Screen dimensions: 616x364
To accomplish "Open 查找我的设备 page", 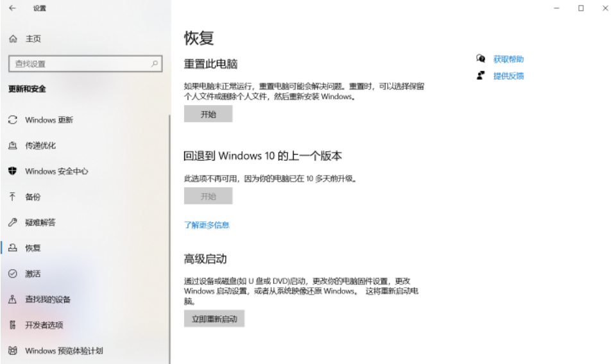I will pos(48,299).
